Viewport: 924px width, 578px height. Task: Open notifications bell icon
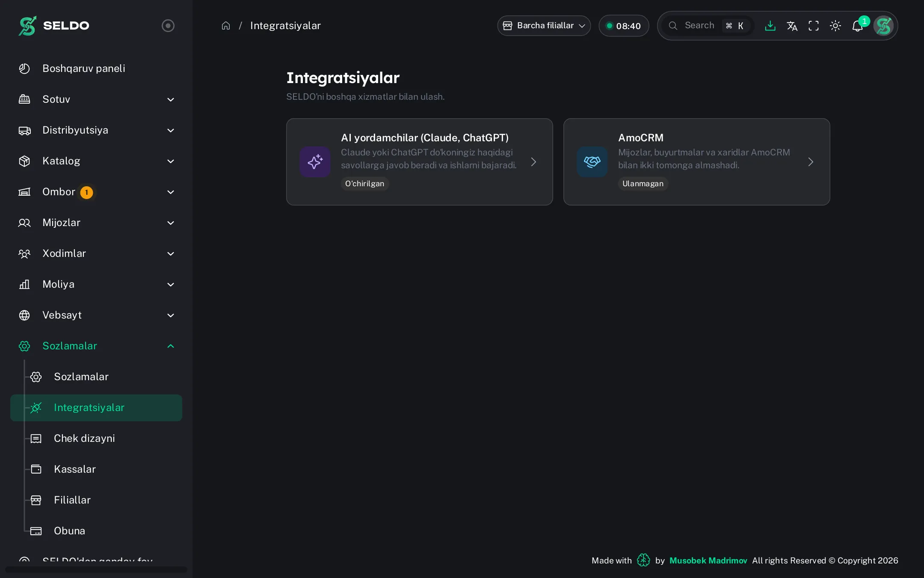(x=857, y=26)
